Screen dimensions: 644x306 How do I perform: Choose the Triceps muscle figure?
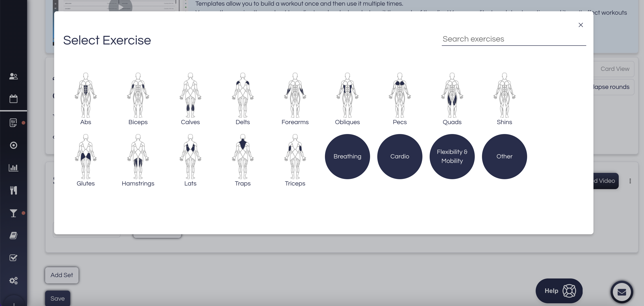pos(295,157)
